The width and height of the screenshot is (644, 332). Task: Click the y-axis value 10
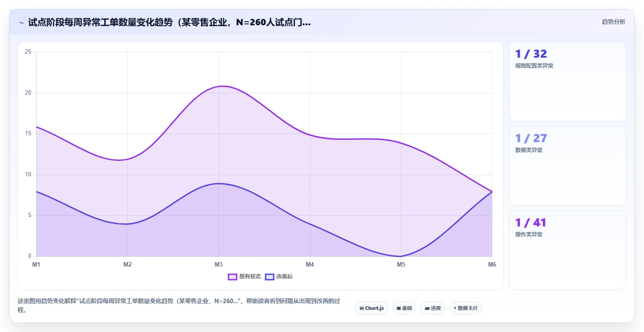28,175
